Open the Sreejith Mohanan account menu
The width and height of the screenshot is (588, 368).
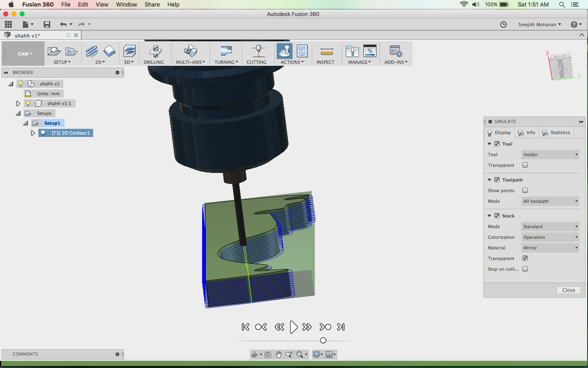539,25
